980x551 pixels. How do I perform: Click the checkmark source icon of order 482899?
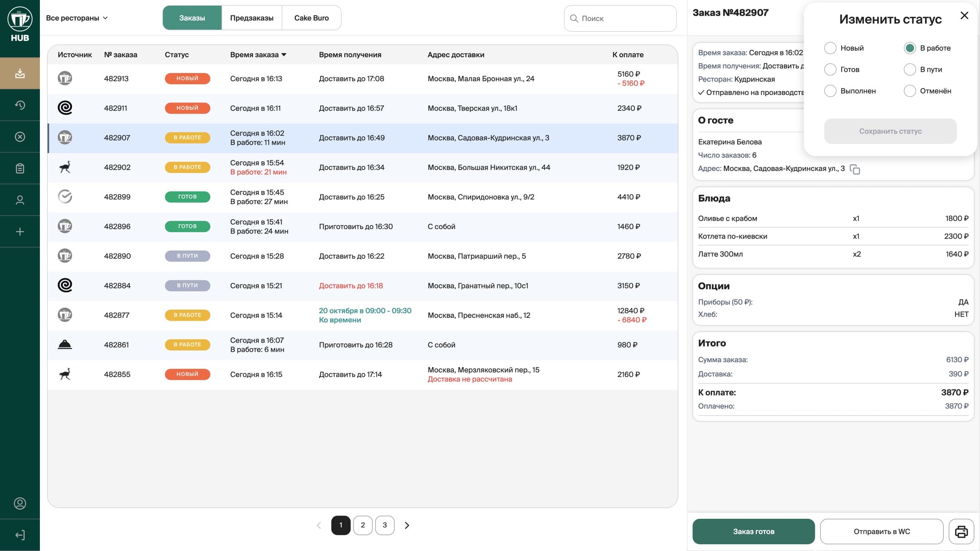(x=65, y=196)
